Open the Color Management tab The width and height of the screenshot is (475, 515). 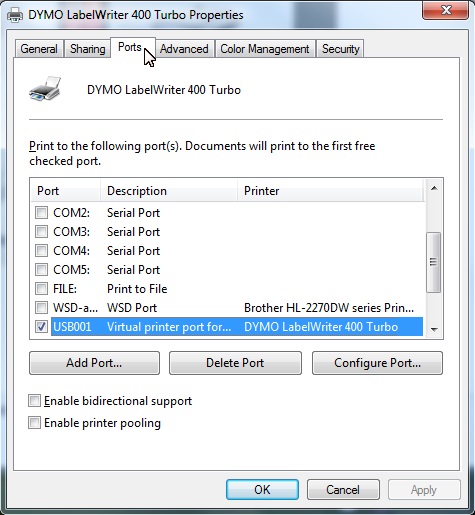265,49
